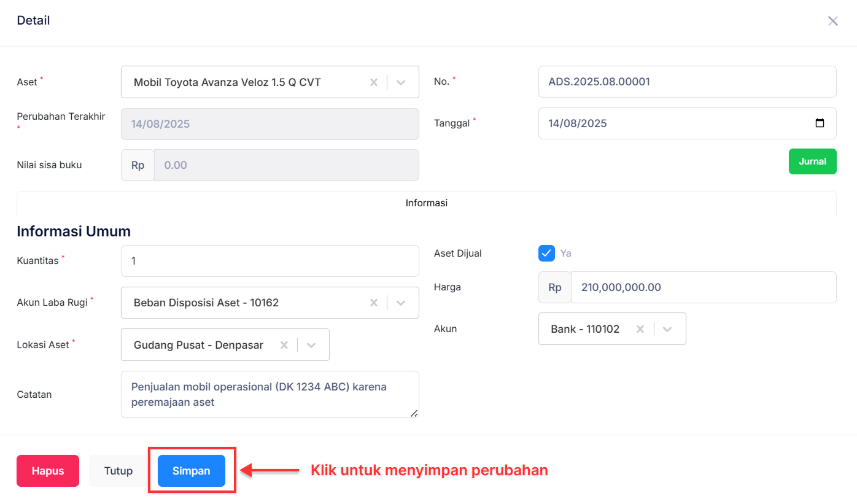Click the Kuantitas input field

click(x=270, y=260)
